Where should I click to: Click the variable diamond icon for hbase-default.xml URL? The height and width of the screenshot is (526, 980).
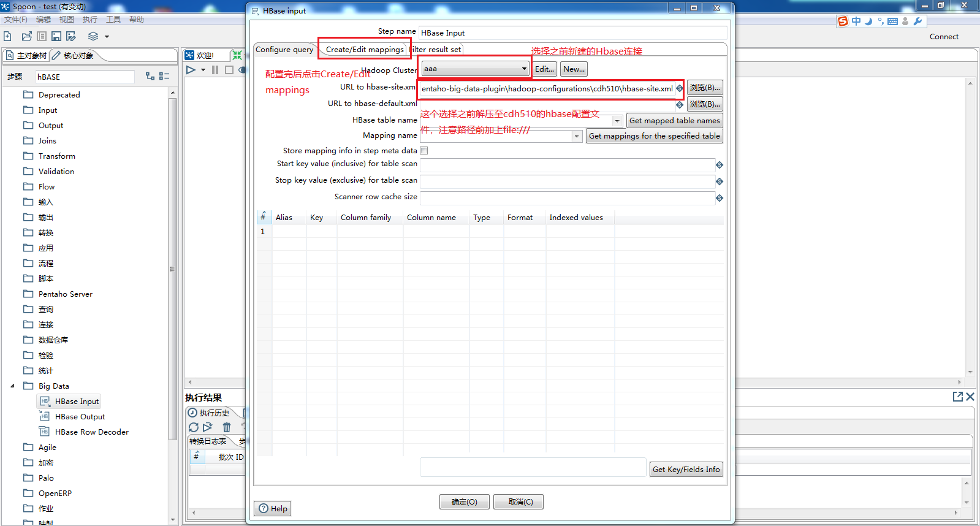(x=680, y=105)
